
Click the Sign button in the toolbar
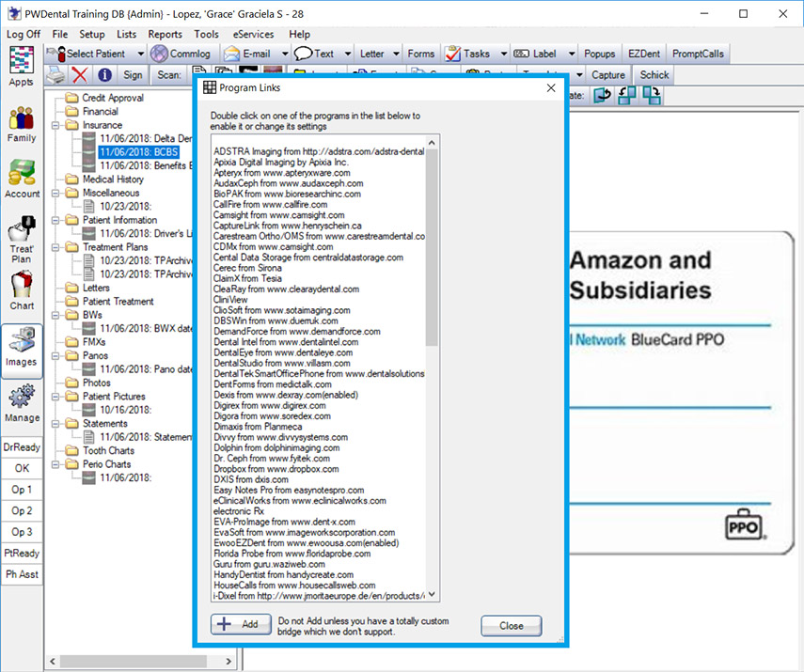(x=133, y=75)
